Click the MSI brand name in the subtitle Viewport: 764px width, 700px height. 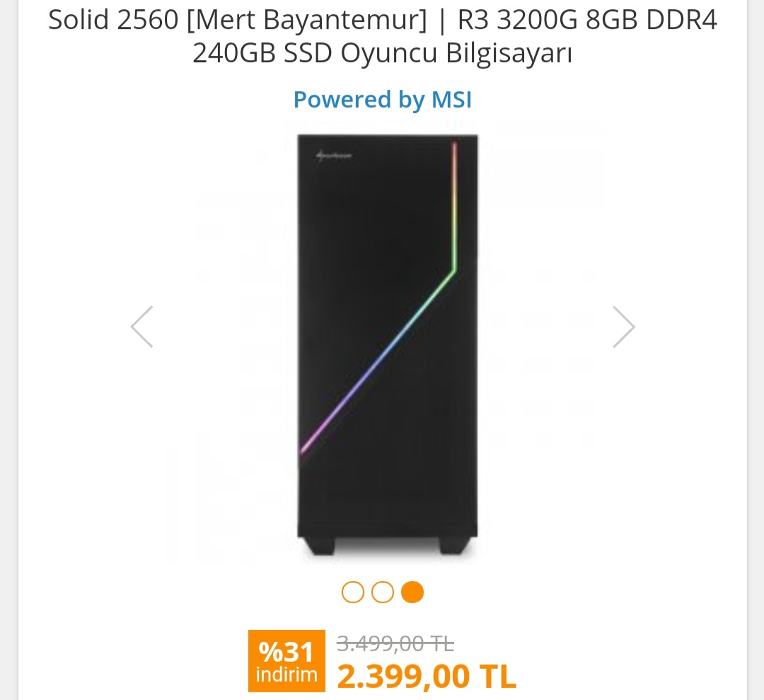point(451,100)
